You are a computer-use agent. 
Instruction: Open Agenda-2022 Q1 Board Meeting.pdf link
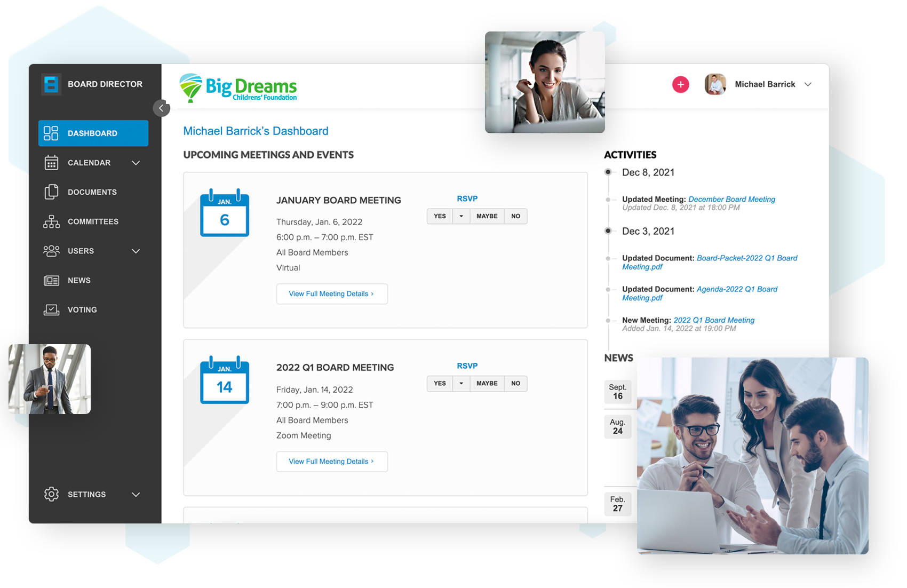pyautogui.click(x=699, y=293)
